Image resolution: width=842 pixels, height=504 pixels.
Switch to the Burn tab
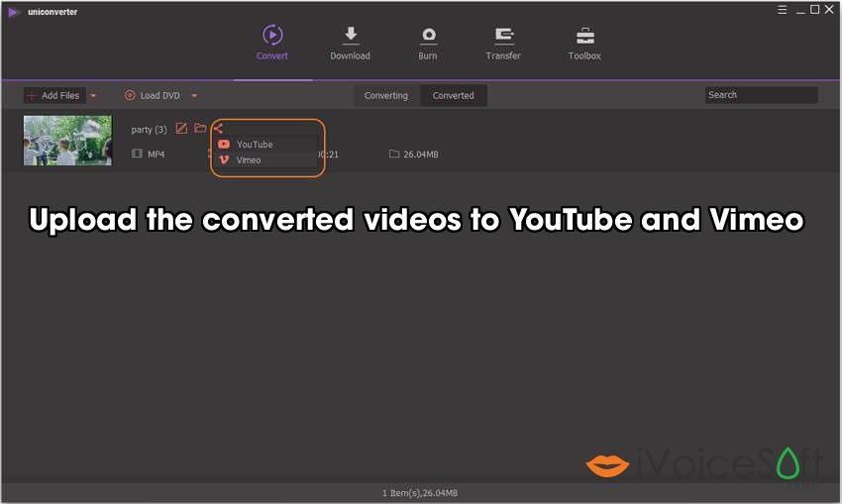tap(428, 43)
